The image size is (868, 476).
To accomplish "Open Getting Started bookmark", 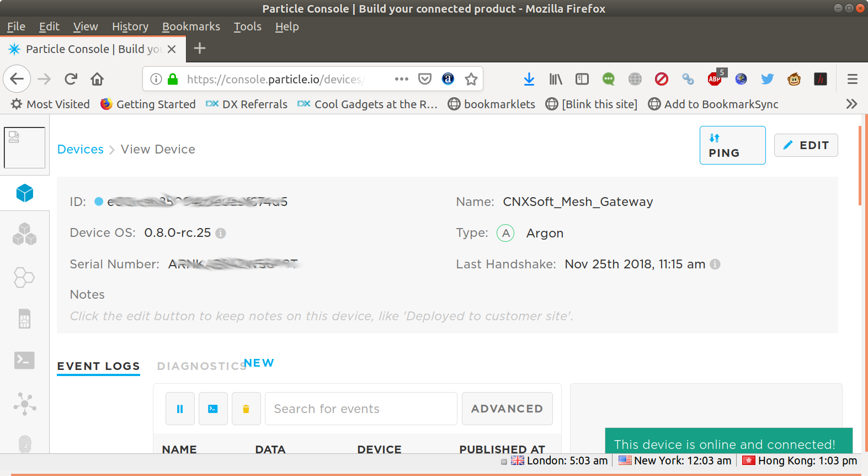I will click(x=148, y=104).
